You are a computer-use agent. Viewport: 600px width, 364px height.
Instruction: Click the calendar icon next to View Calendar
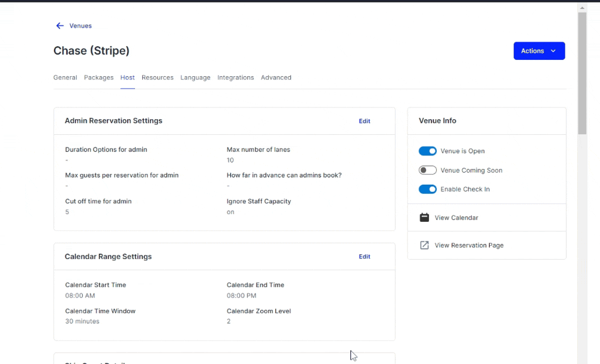[424, 218]
